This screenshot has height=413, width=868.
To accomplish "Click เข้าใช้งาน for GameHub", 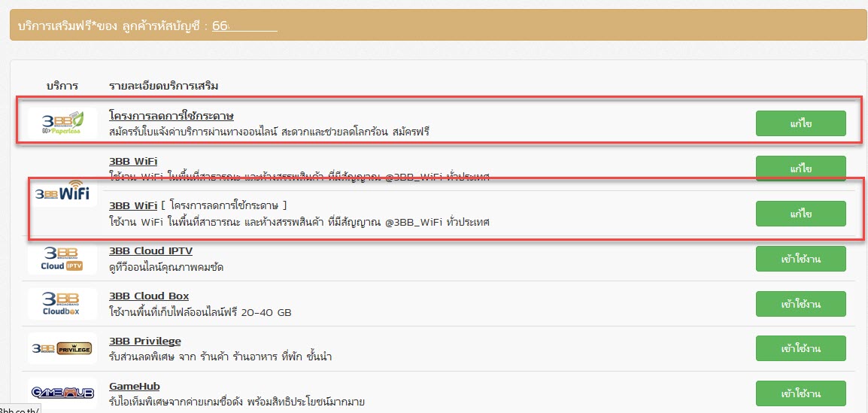I will pos(801,394).
